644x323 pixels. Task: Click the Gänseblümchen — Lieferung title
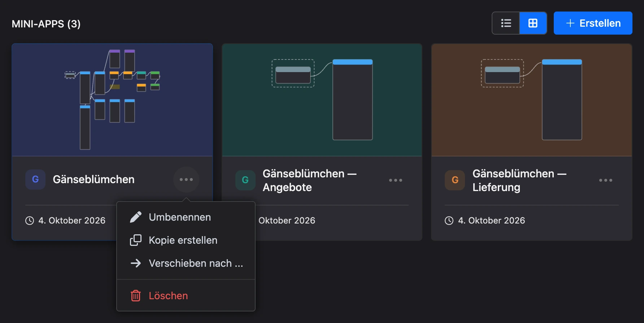point(519,180)
